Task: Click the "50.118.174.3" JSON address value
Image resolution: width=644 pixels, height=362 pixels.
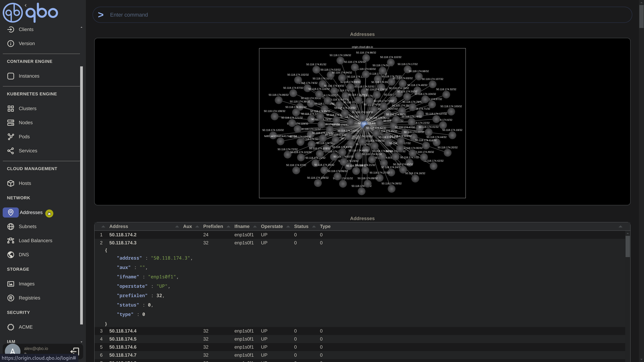Action: 171,258
